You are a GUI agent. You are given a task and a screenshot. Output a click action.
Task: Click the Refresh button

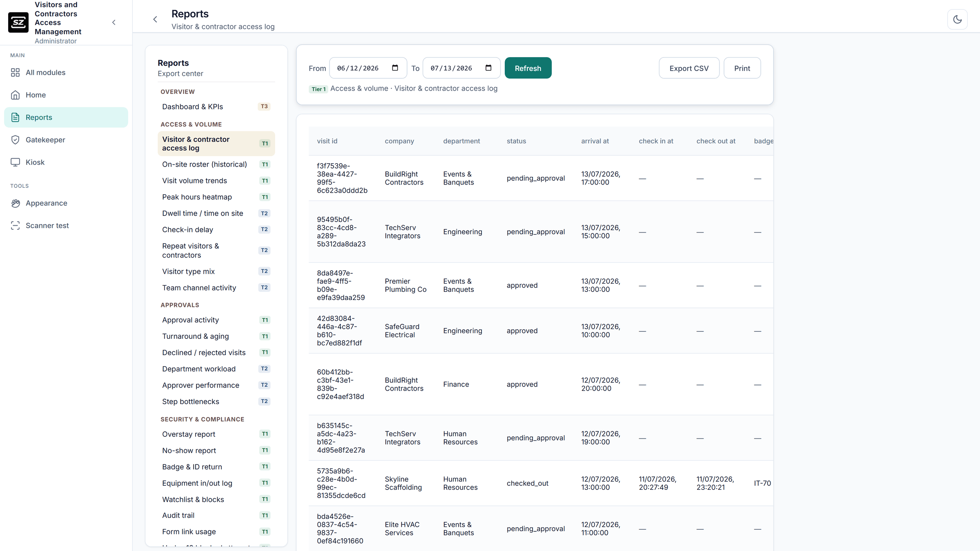[x=528, y=68]
